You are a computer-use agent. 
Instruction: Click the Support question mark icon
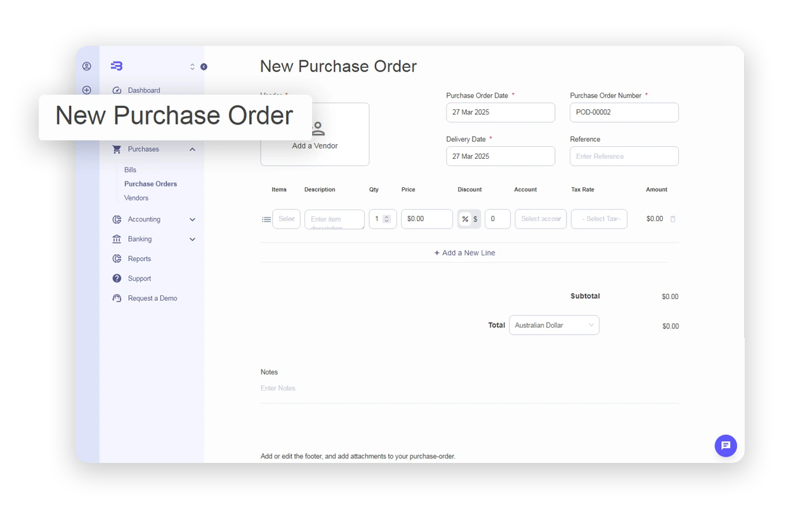(x=117, y=279)
